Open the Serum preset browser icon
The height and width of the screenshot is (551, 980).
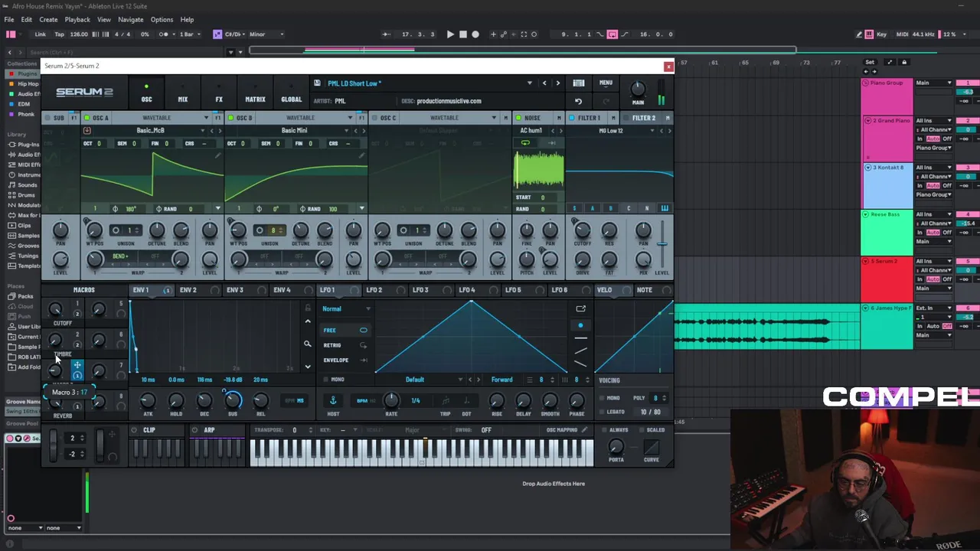[x=579, y=83]
